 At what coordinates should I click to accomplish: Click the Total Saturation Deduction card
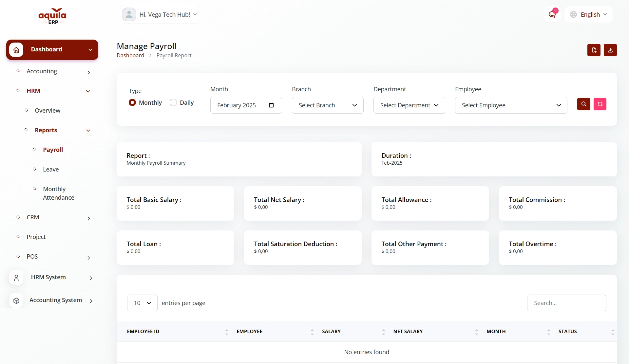[303, 247]
